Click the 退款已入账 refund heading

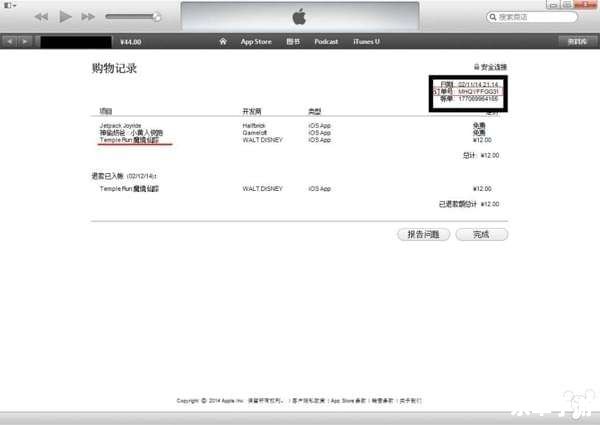click(x=124, y=176)
